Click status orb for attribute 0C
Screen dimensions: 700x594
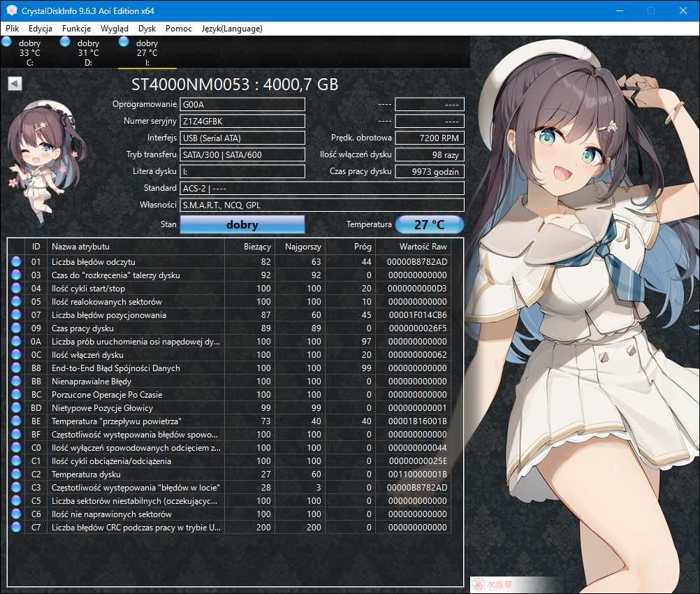(x=16, y=354)
